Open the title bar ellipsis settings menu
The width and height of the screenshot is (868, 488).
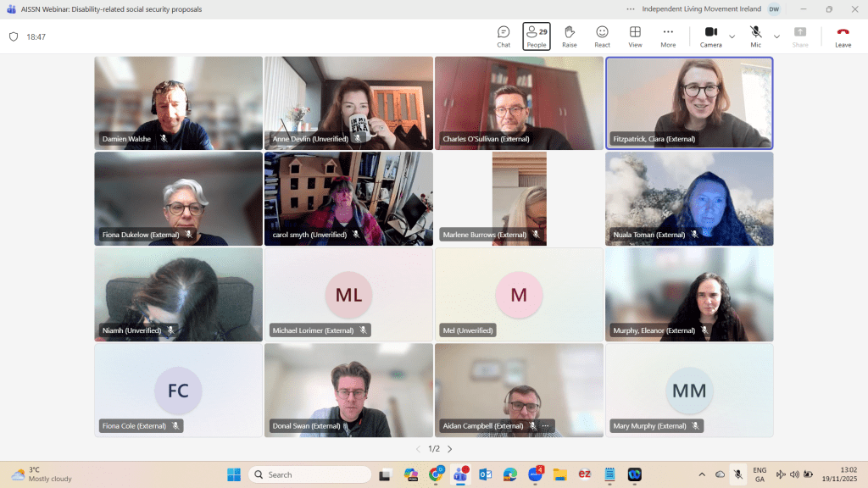630,9
